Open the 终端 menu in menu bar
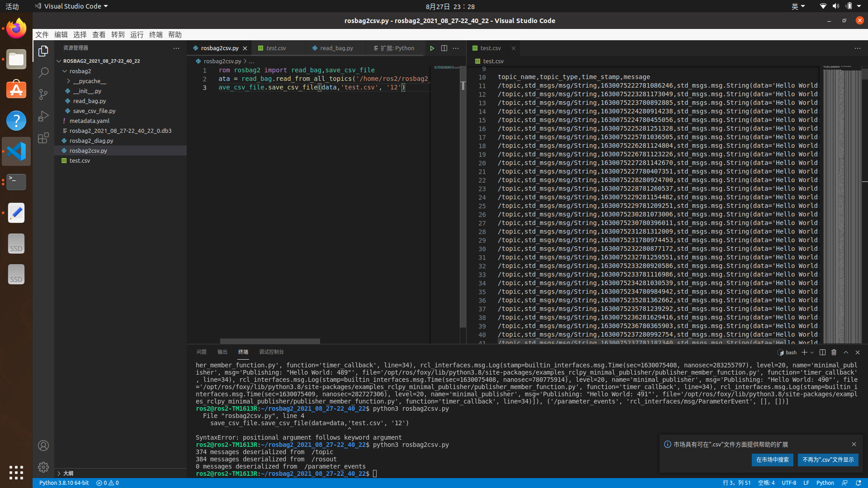 pyautogui.click(x=156, y=35)
